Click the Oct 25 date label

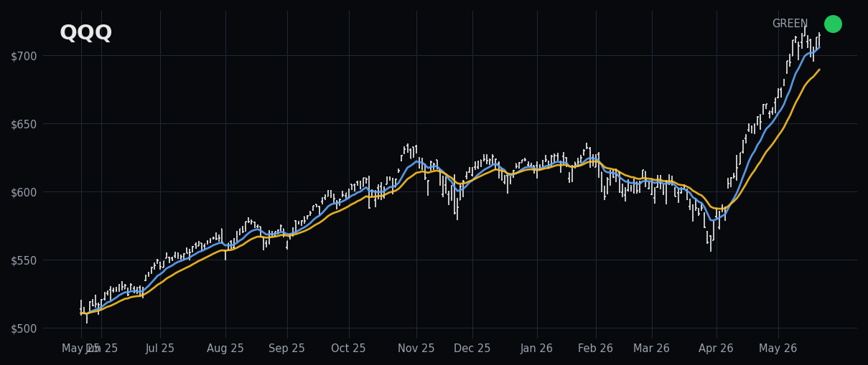[348, 349]
